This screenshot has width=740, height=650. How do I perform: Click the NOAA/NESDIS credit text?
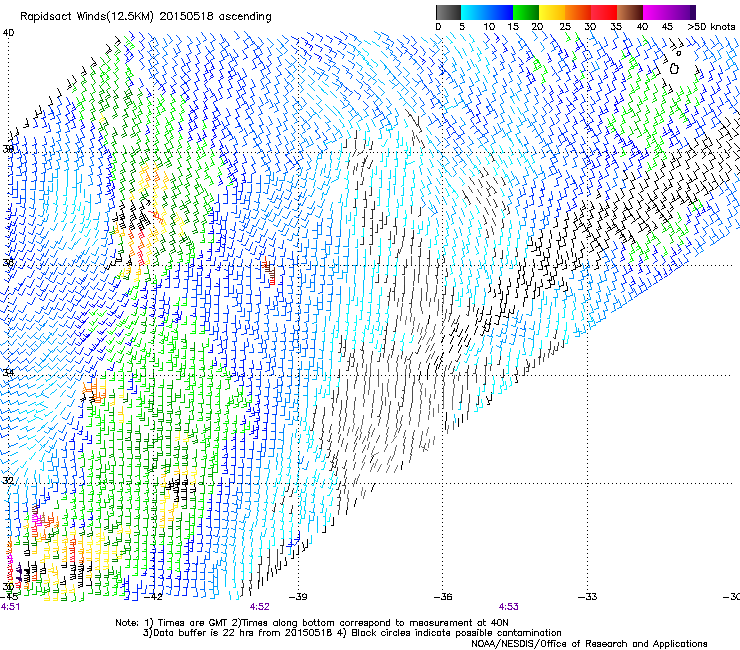click(589, 644)
